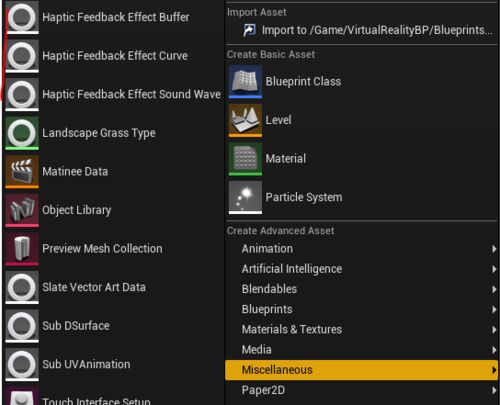The image size is (500, 405).
Task: Expand the Blueprints submenu arrow
Action: point(494,309)
